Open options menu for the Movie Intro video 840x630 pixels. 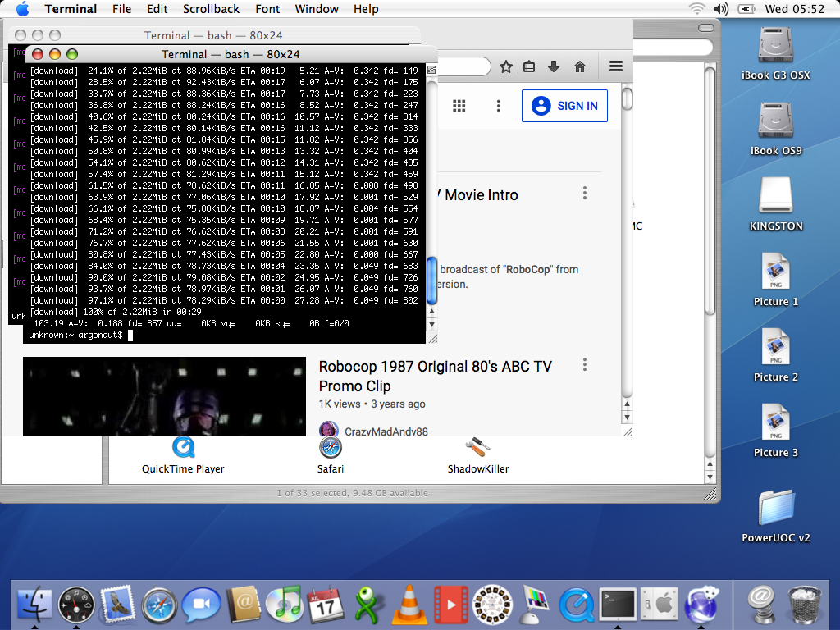pos(585,193)
